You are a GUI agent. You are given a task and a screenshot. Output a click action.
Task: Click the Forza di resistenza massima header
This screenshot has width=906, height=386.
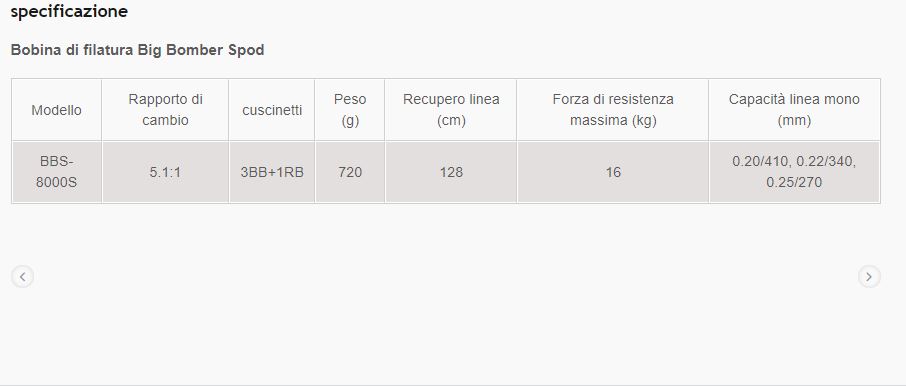[x=612, y=110]
